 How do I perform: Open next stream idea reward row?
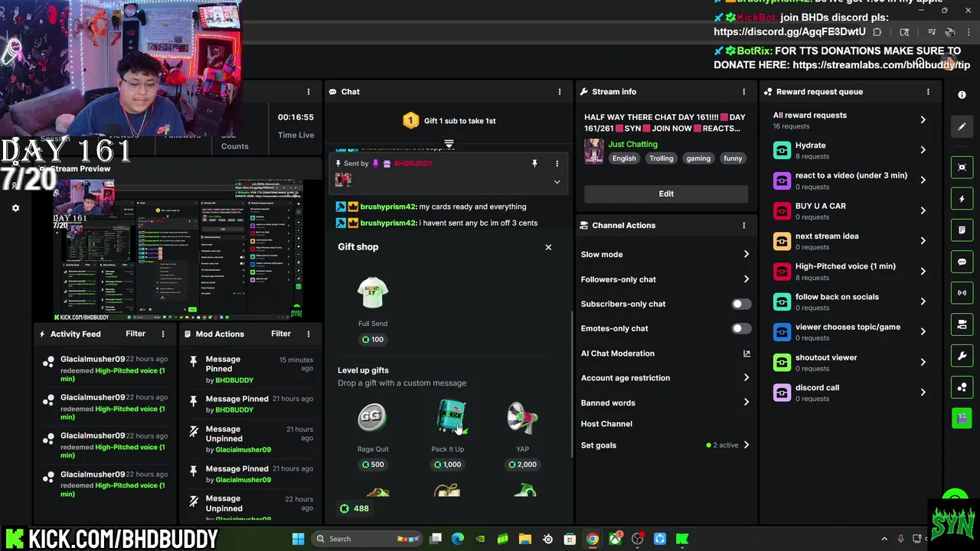click(850, 241)
